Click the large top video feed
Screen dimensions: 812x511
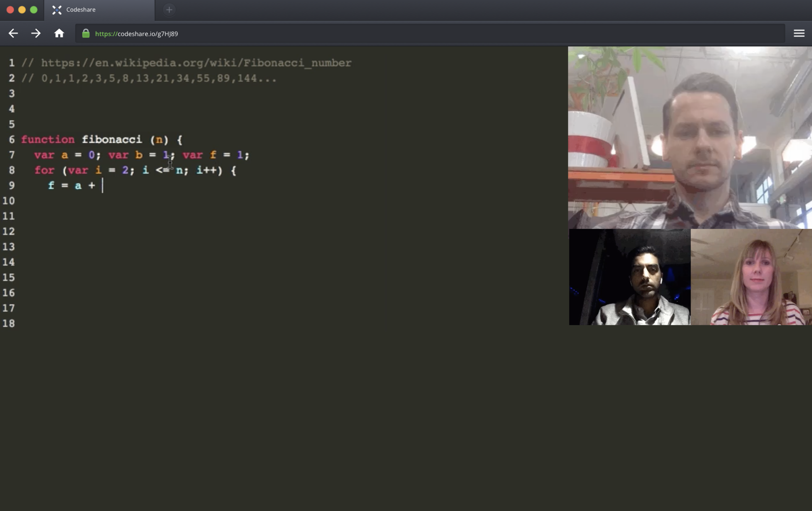(690, 138)
